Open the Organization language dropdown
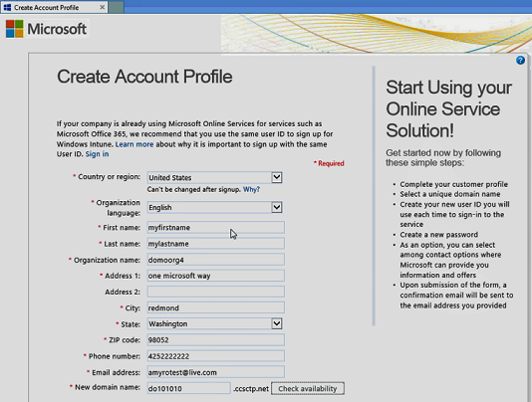 (x=277, y=207)
